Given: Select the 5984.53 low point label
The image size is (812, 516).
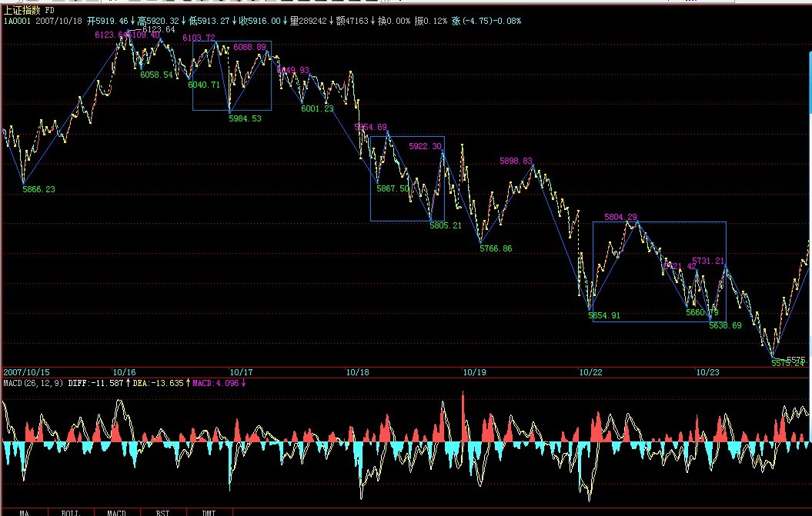Looking at the screenshot, I should [x=245, y=118].
